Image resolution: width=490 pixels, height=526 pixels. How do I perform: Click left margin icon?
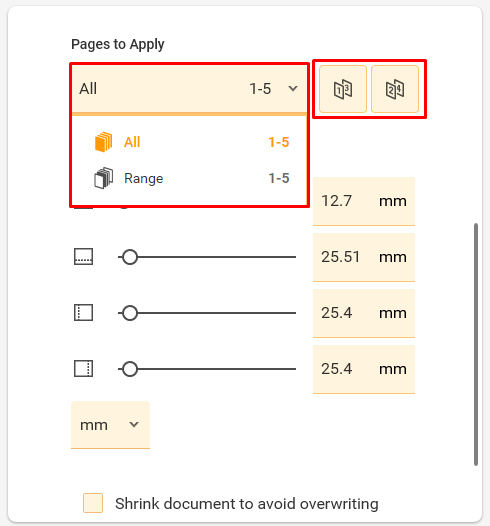[x=84, y=313]
